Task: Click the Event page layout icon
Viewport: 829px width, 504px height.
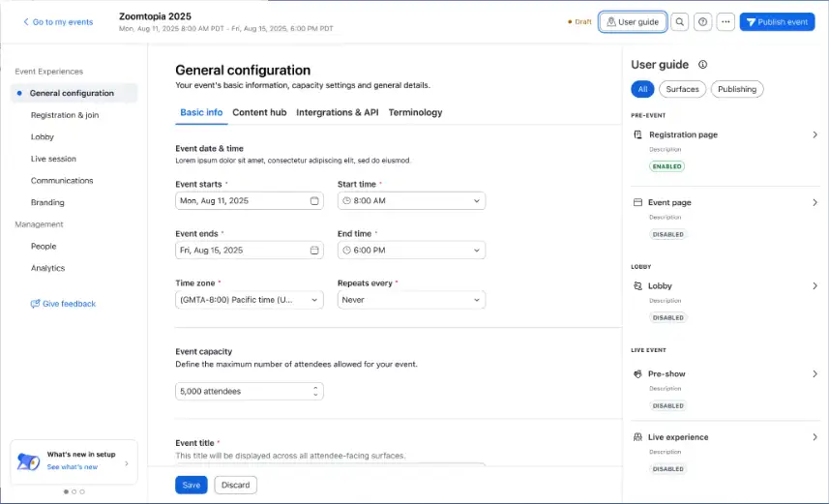Action: point(637,202)
